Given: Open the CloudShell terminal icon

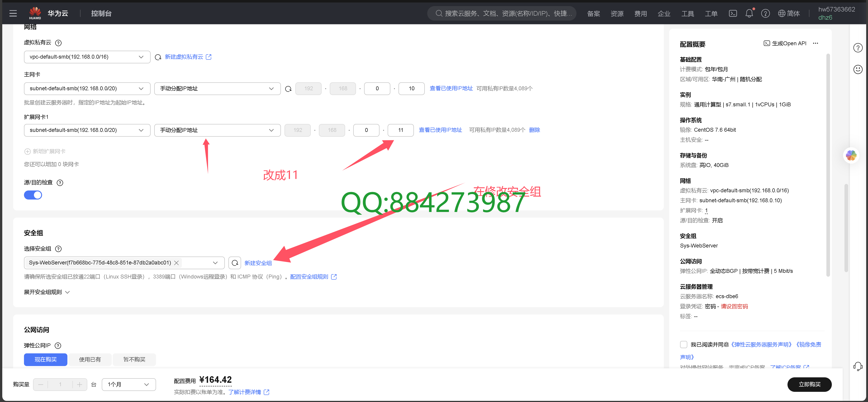Looking at the screenshot, I should (733, 14).
